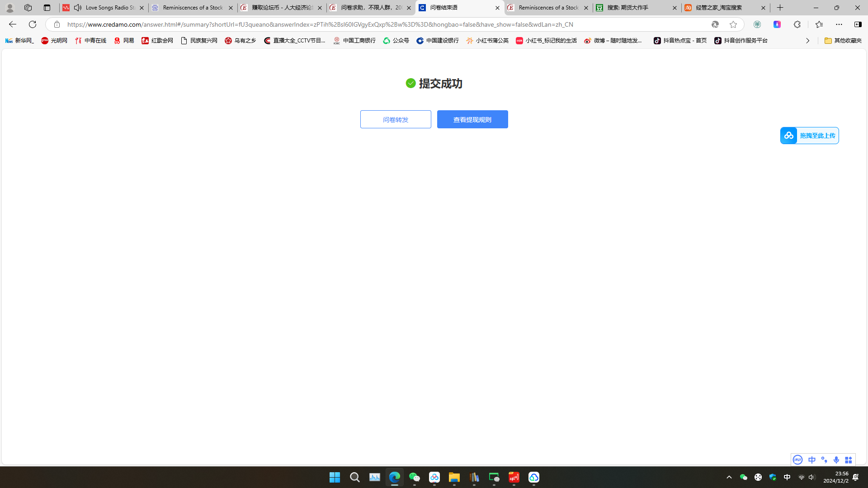This screenshot has width=868, height=488.
Task: Click the drag-to-upload cloud widget
Action: 809,136
